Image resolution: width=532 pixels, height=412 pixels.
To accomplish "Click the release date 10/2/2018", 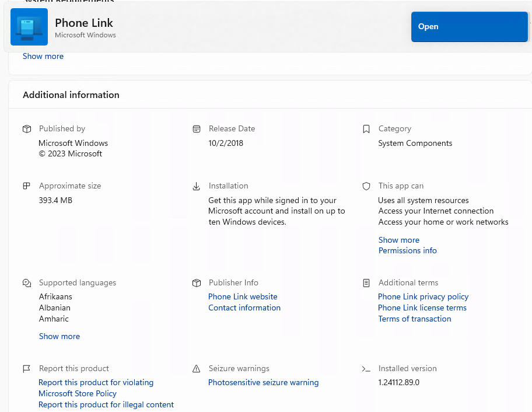I will coord(226,143).
